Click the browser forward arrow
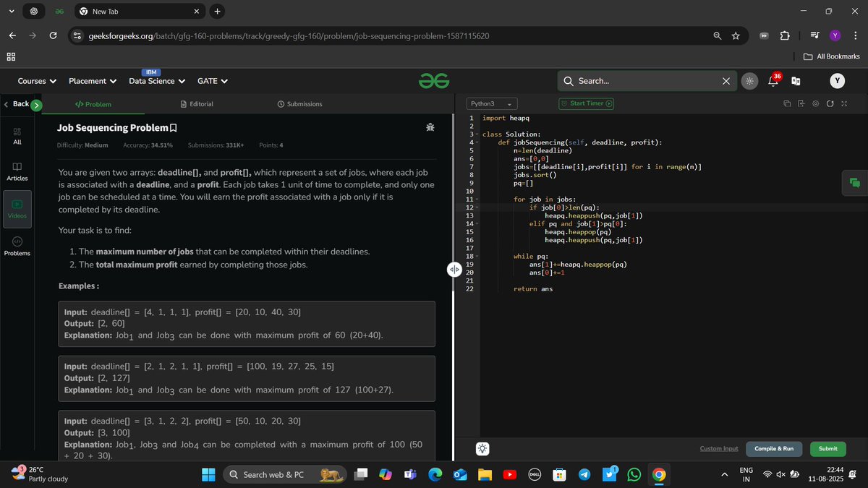 pos(33,35)
